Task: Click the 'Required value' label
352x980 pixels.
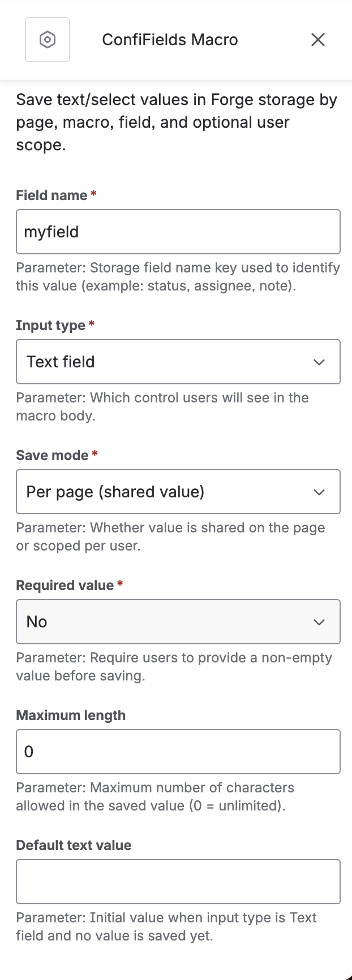Action: 65,586
